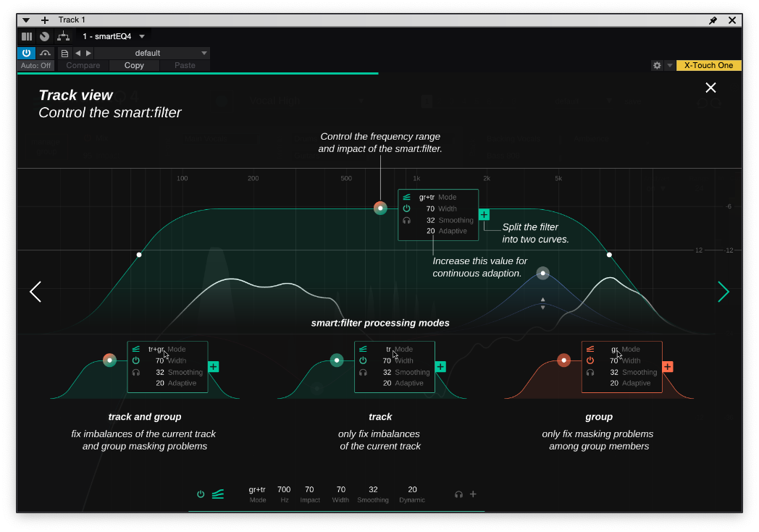Open the preset file page icon
Screen dimensions: 759x532
tap(64, 54)
